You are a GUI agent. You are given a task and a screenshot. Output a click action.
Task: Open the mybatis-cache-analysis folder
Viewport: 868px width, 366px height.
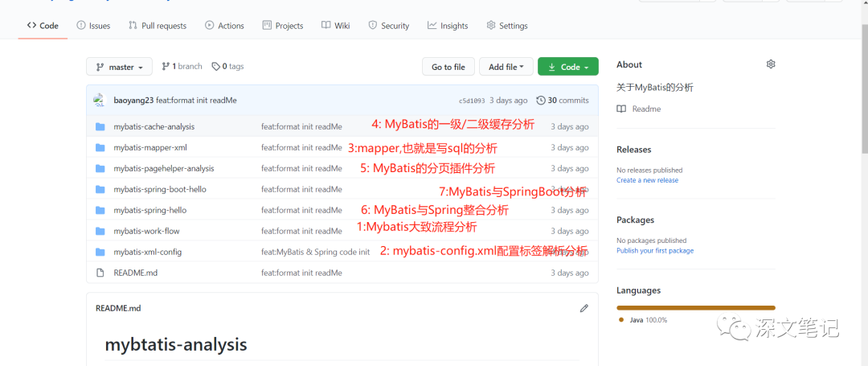tap(154, 126)
